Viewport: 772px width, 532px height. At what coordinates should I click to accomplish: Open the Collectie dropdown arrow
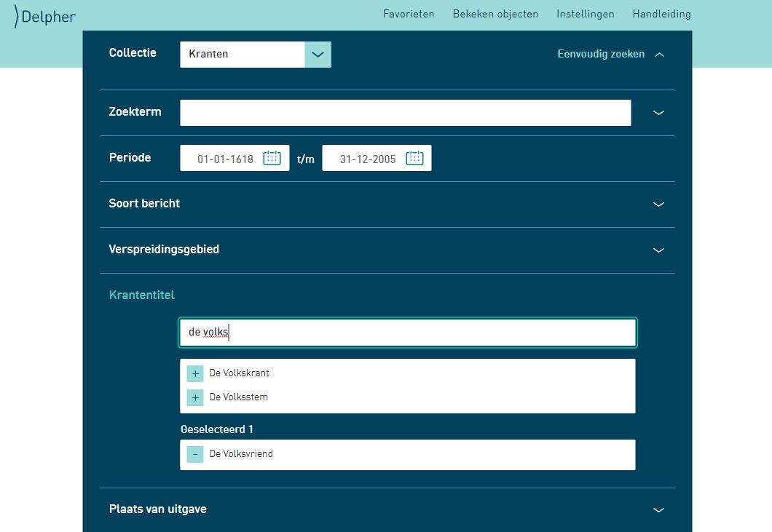coord(318,54)
